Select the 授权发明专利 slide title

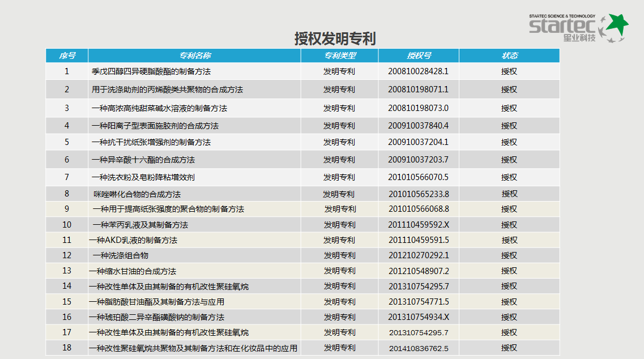pyautogui.click(x=335, y=39)
